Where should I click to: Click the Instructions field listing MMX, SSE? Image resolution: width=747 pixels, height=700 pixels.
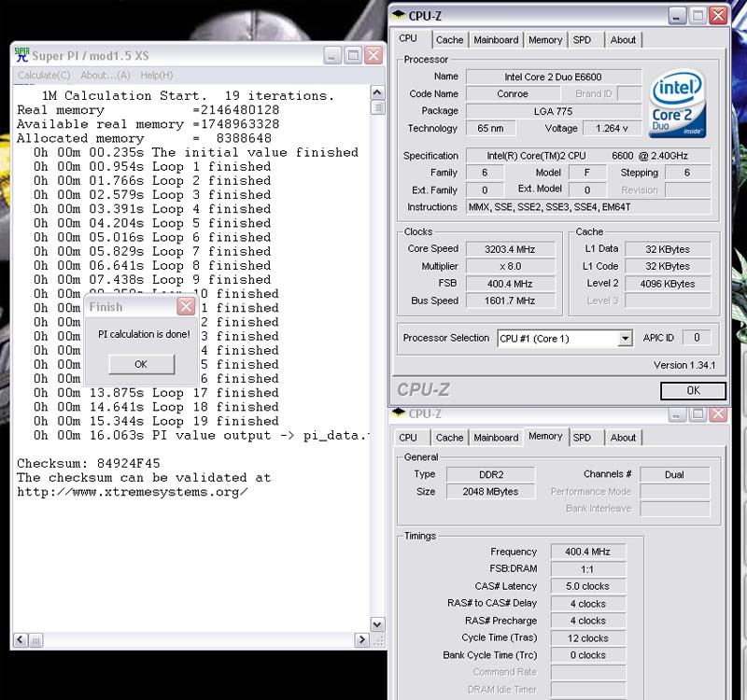pyautogui.click(x=588, y=207)
